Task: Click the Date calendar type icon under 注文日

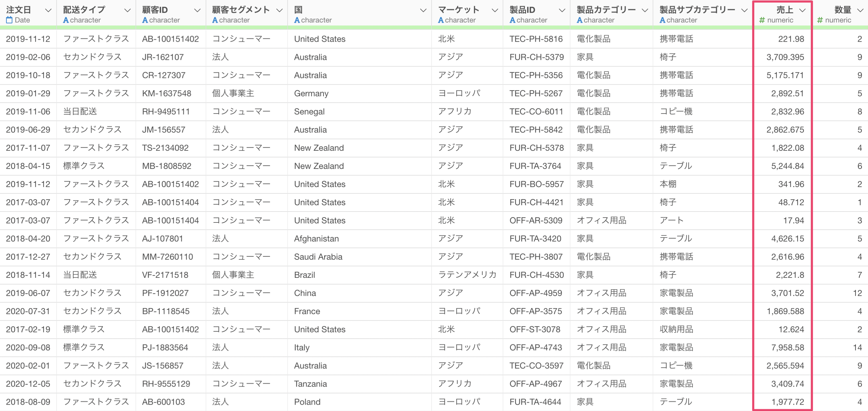Action: click(9, 20)
